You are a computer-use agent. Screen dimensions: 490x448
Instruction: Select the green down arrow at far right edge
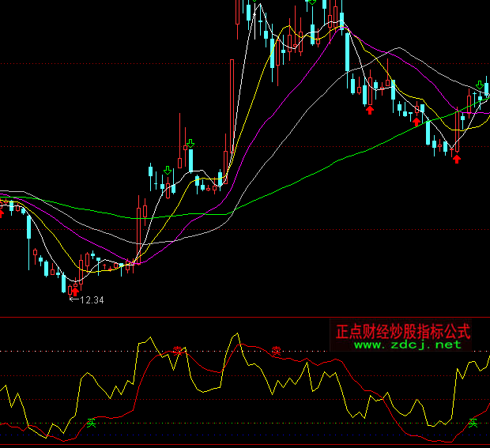tap(480, 85)
